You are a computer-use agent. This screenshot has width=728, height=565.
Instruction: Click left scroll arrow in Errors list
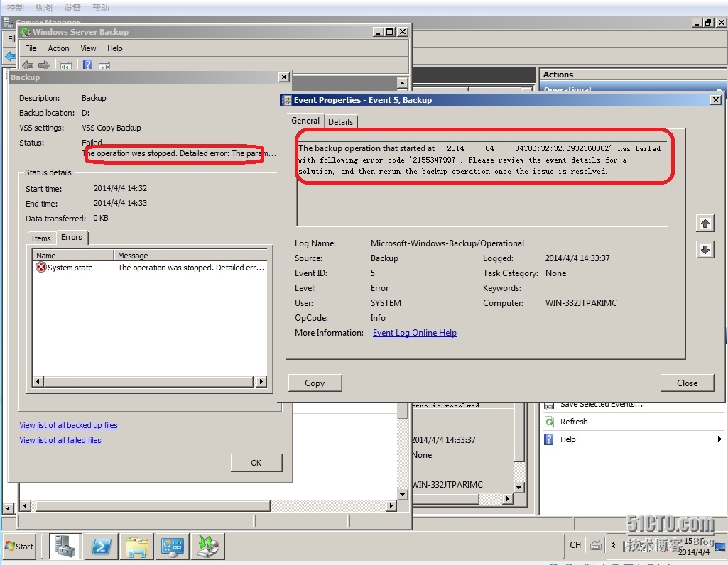pos(38,381)
